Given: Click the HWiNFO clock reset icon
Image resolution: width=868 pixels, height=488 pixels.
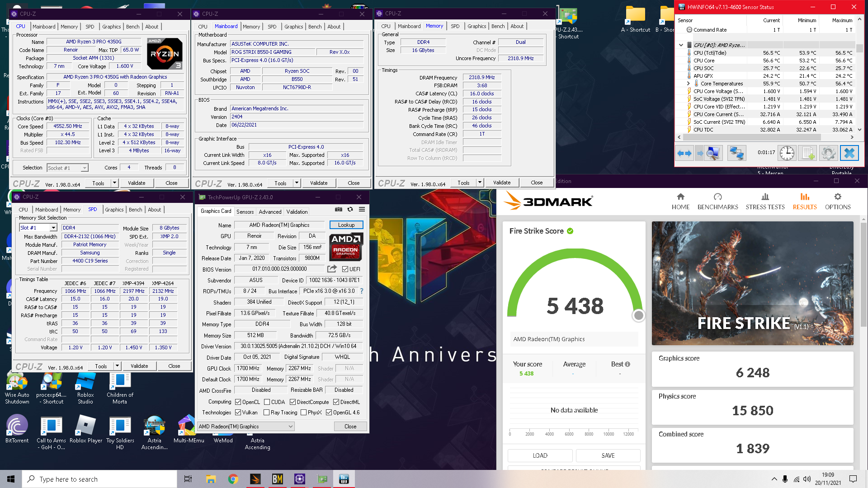Looking at the screenshot, I should coord(787,153).
